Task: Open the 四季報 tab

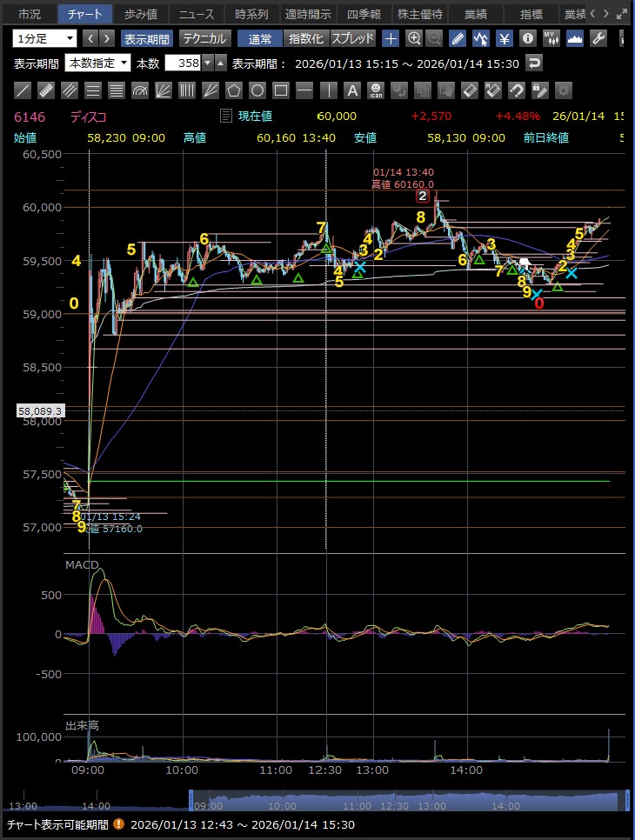Action: click(x=364, y=14)
